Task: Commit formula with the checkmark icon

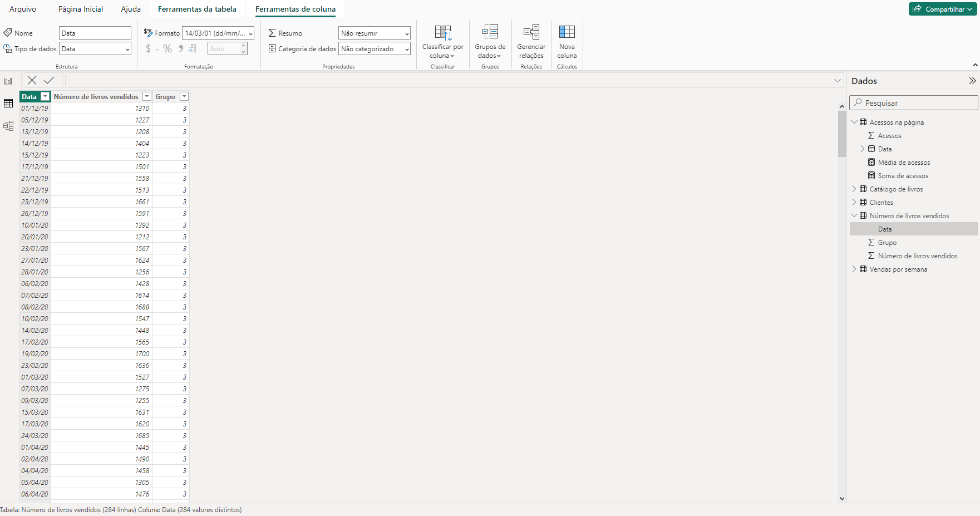Action: tap(49, 80)
